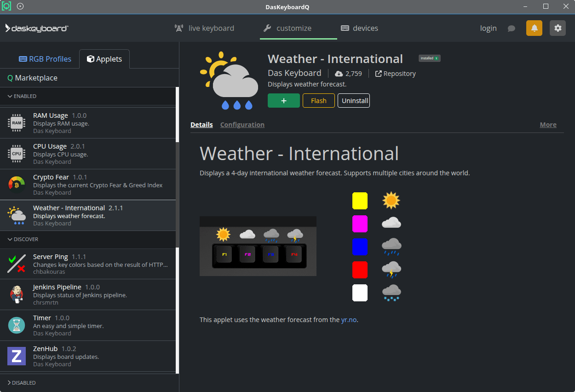Select ZenHub 1.0.2 row title
Image resolution: width=575 pixels, height=392 pixels.
55,349
